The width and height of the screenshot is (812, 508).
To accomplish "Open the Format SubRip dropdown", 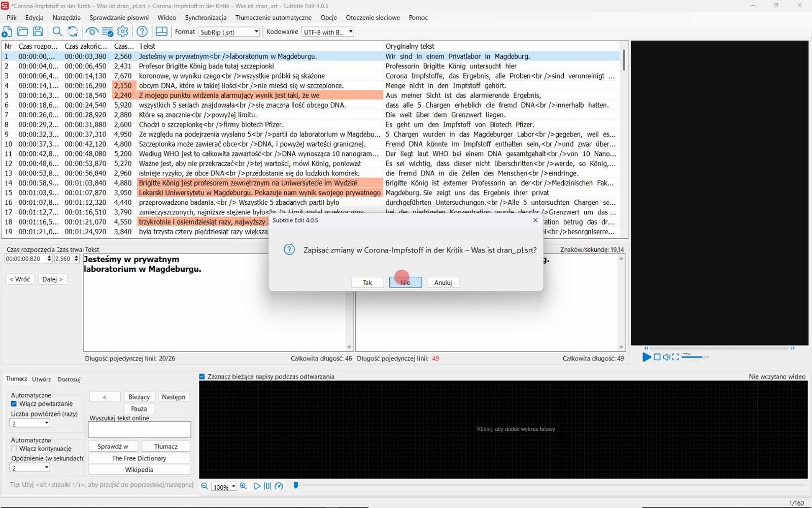I will (229, 31).
